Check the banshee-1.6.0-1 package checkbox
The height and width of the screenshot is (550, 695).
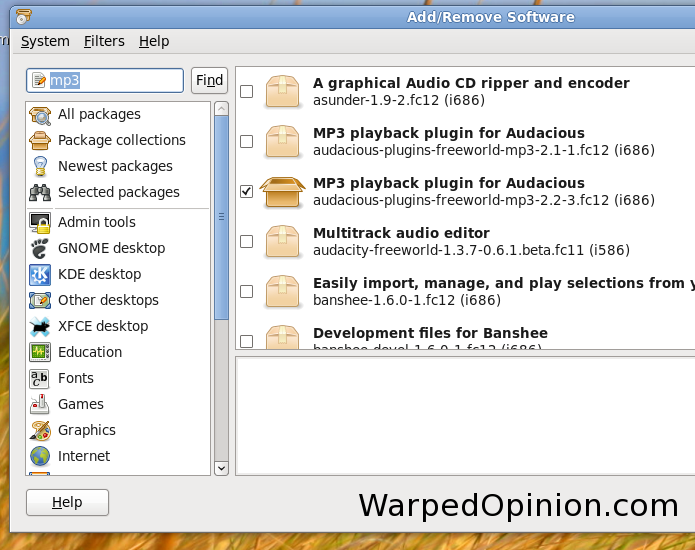click(246, 292)
